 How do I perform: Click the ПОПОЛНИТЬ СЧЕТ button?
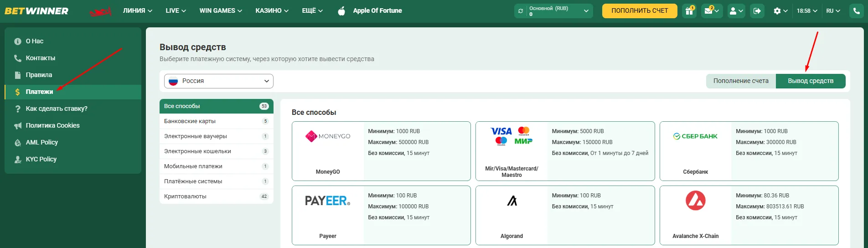[640, 11]
